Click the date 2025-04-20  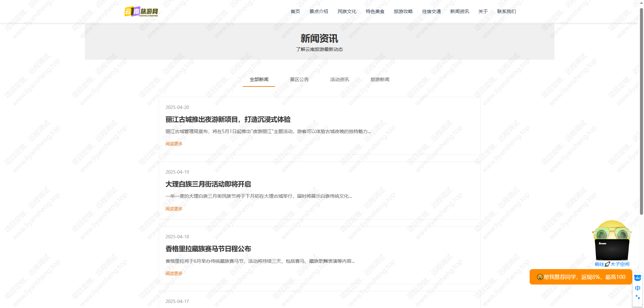(x=177, y=107)
